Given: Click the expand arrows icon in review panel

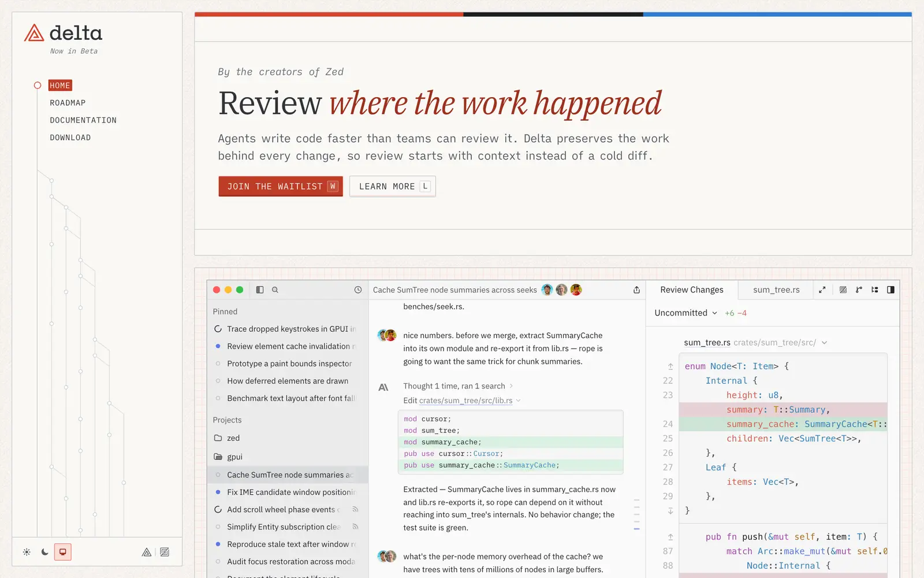Looking at the screenshot, I should click(x=822, y=290).
